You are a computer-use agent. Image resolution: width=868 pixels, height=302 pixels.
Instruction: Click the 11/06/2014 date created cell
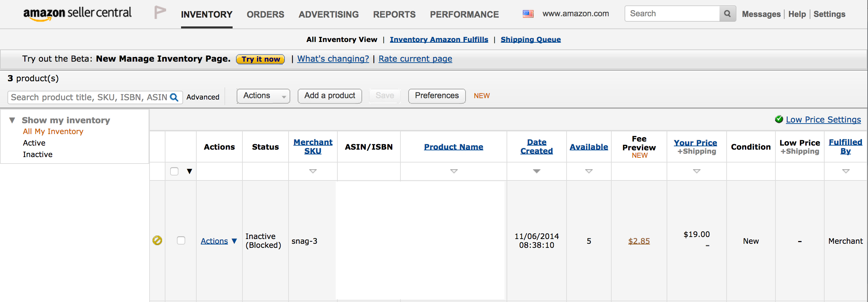coord(537,241)
